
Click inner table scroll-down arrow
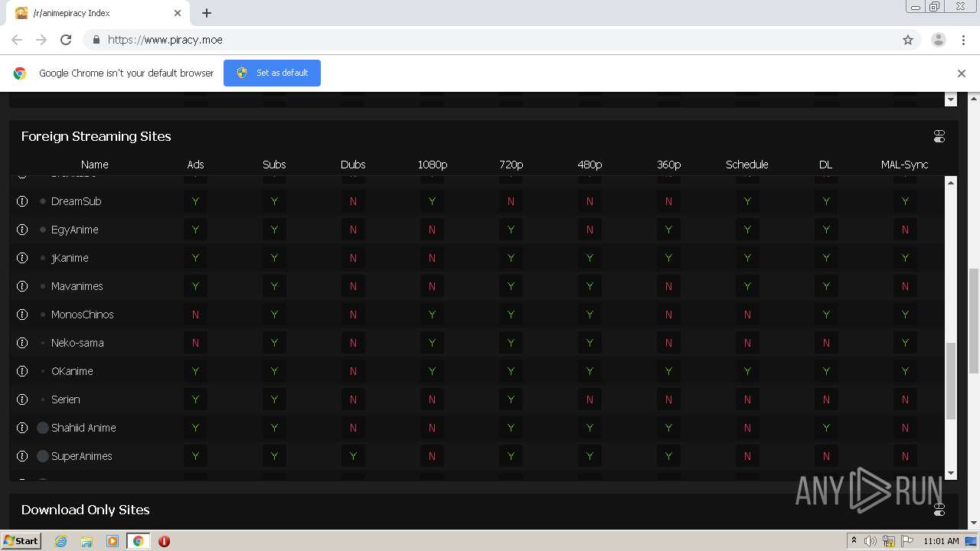(951, 474)
